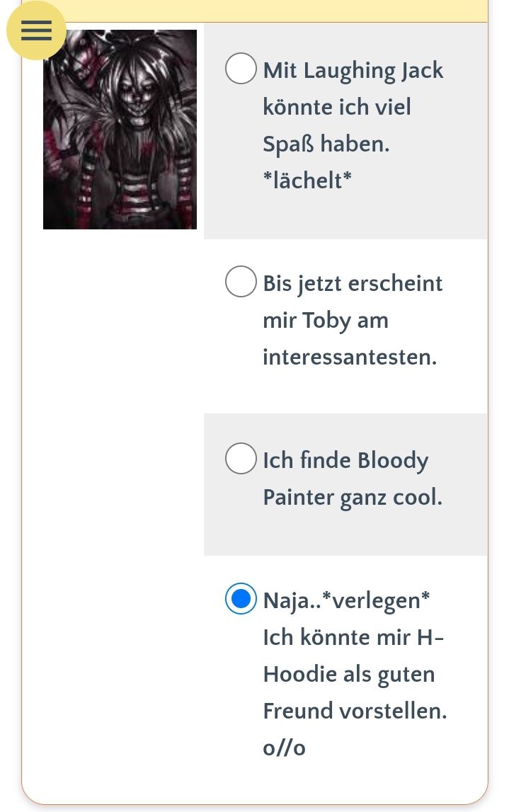Click the three-line menu icon

coord(36,30)
